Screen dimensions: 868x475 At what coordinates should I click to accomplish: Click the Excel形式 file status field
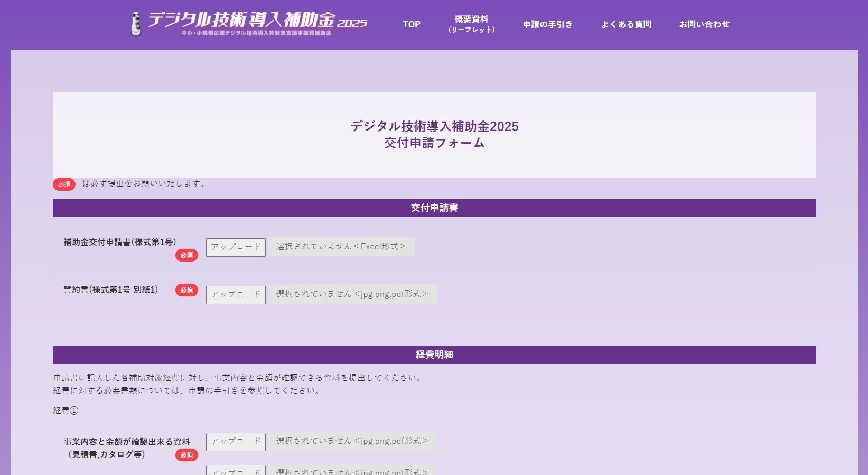341,247
